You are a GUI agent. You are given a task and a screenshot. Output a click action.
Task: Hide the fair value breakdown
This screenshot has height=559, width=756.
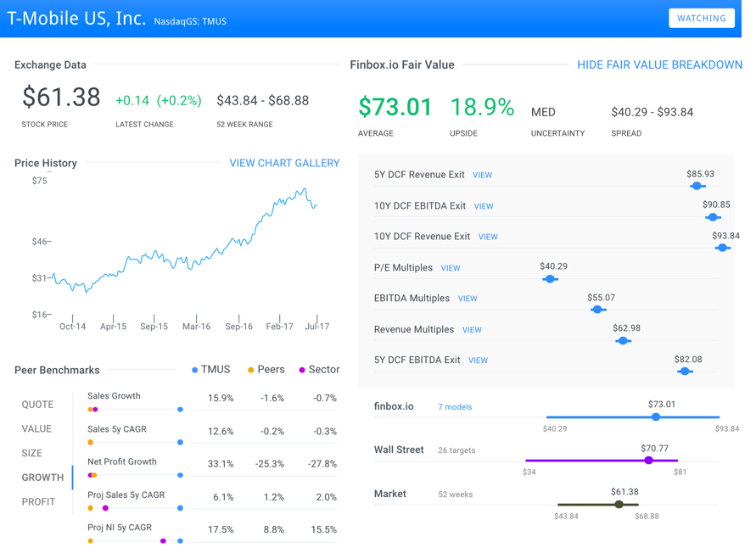pos(659,65)
